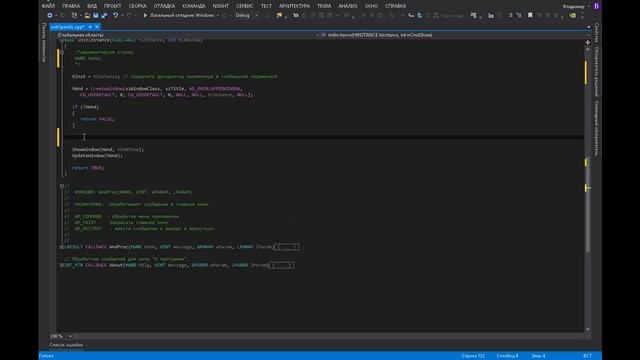Open the properties side panel tab on the right
Image resolution: width=640 pixels, height=360 pixels.
(596, 33)
